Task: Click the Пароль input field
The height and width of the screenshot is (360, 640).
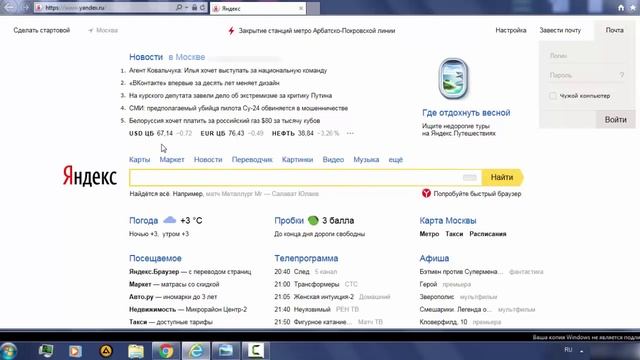Action: point(583,75)
